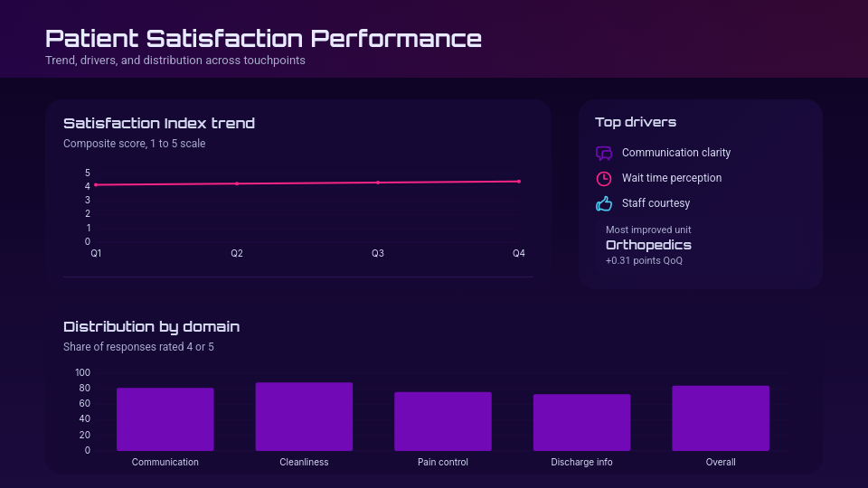Click the Orthopedics most improved unit text
This screenshot has width=868, height=488.
point(648,245)
